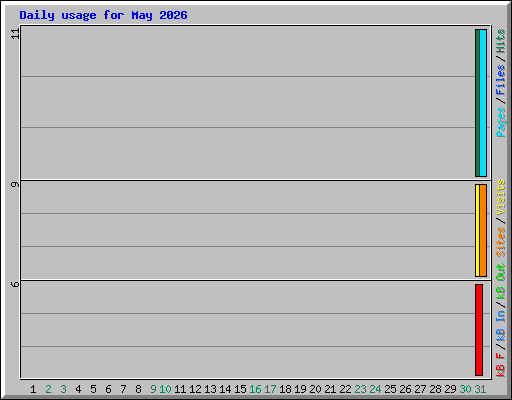Screen dimensions: 512x400
Task: Click day 26 on the x-axis
Action: tap(405, 389)
